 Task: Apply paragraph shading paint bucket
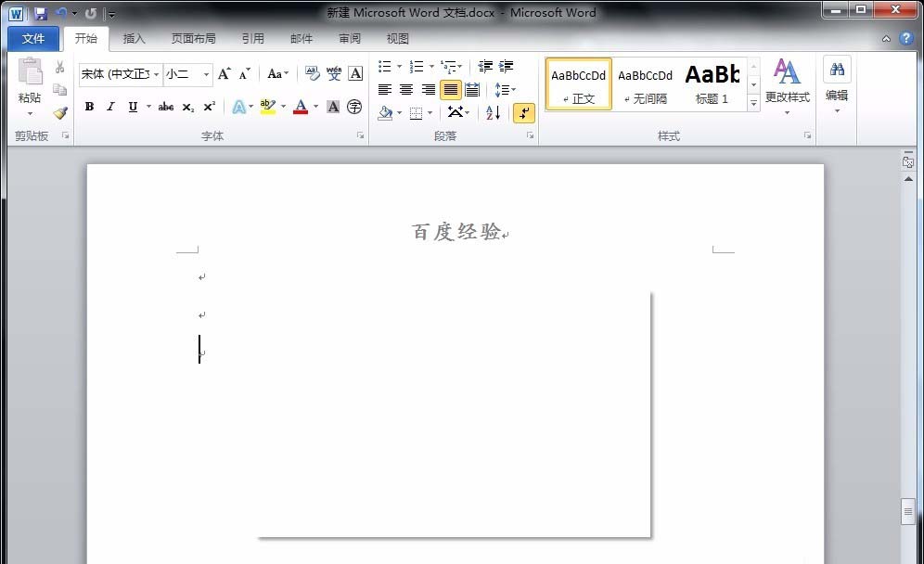click(x=385, y=112)
